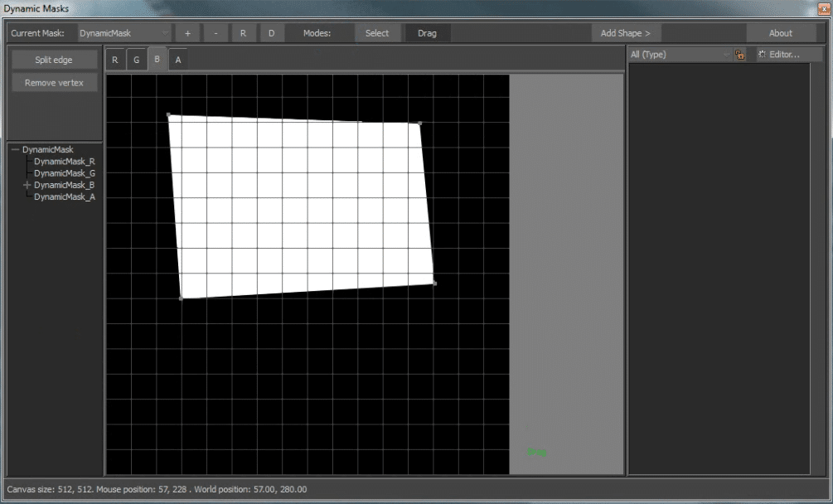This screenshot has width=833, height=504.
Task: Click the lock icon next to type filter
Action: (739, 55)
